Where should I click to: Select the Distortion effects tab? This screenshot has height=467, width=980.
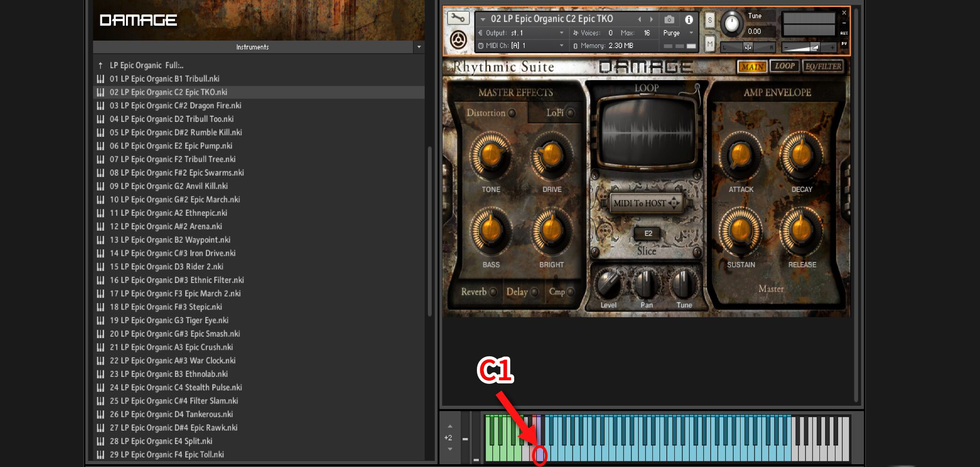point(486,113)
